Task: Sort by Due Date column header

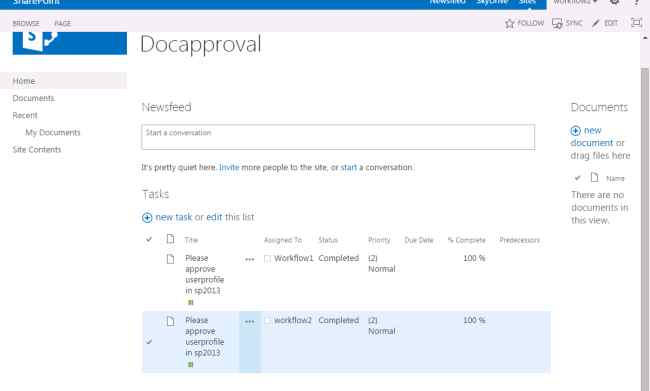Action: (419, 240)
